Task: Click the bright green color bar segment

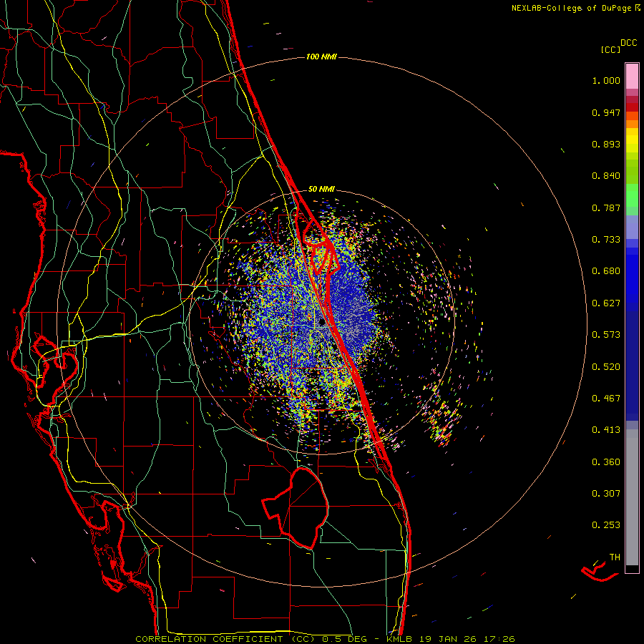Action: [632, 195]
